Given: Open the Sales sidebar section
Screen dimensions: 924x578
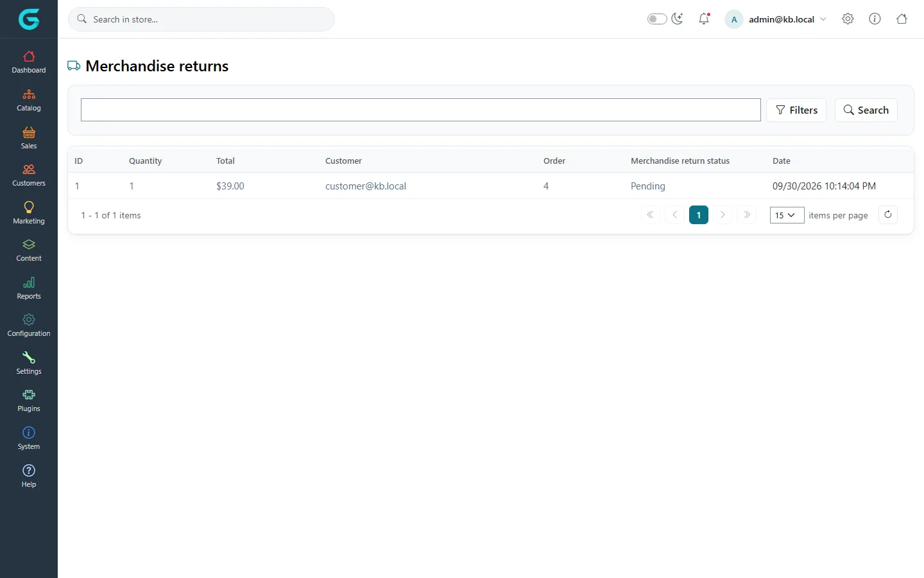Looking at the screenshot, I should pos(29,138).
